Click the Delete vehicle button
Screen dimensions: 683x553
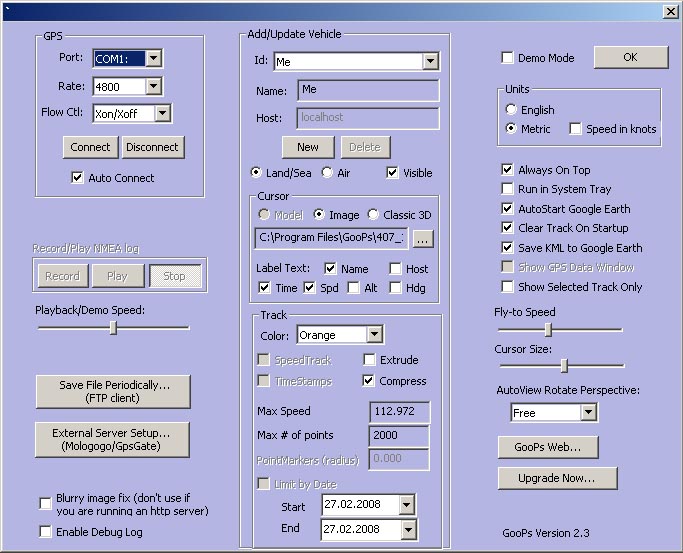point(365,147)
